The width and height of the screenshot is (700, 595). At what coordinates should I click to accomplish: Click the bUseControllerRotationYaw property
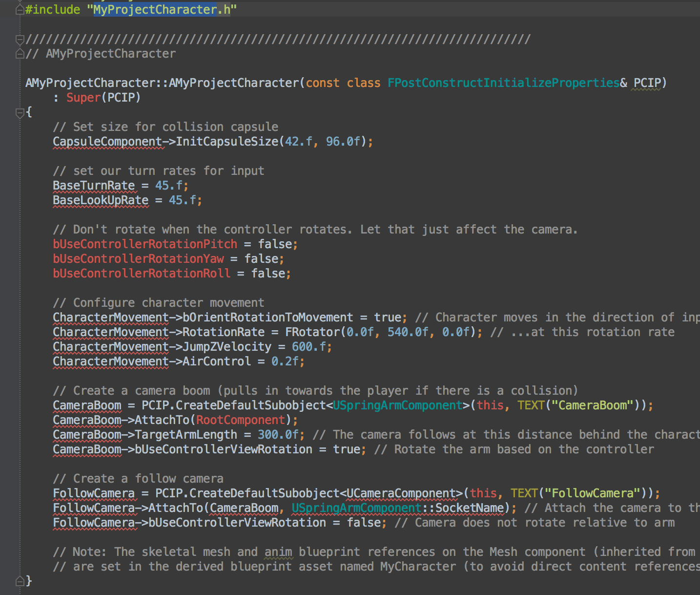click(x=138, y=259)
